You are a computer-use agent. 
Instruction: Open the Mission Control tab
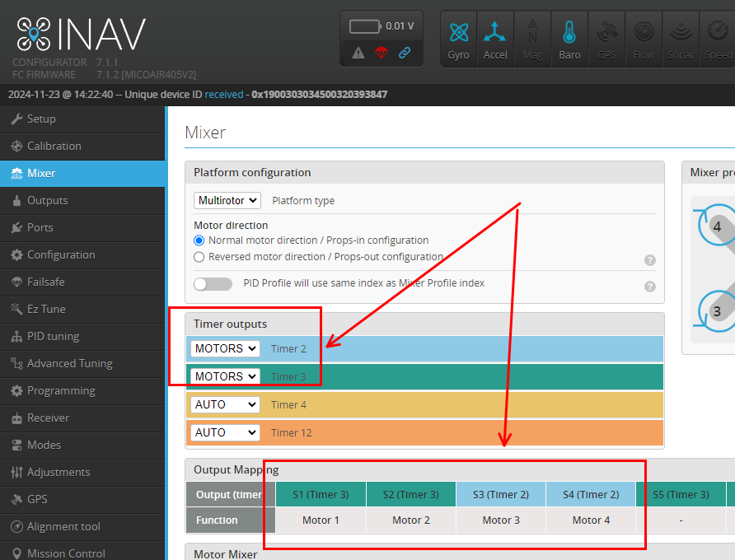[82, 553]
